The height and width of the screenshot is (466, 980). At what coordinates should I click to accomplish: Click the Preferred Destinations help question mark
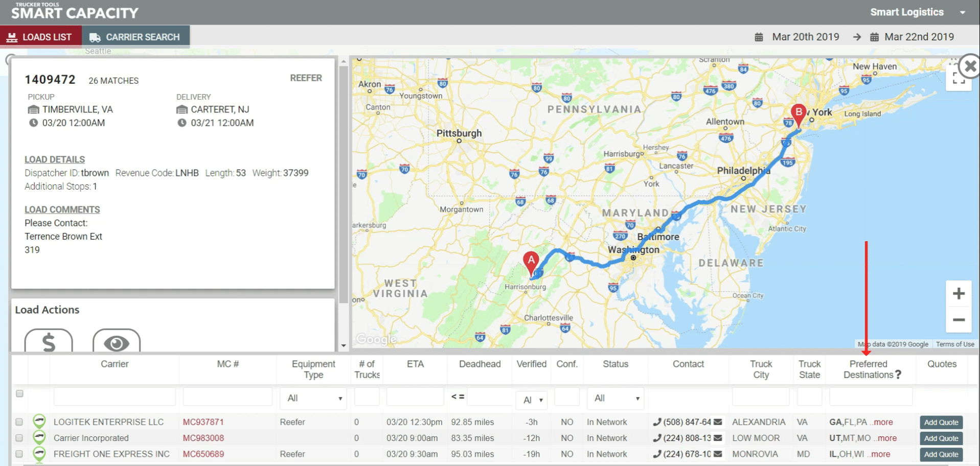[898, 375]
